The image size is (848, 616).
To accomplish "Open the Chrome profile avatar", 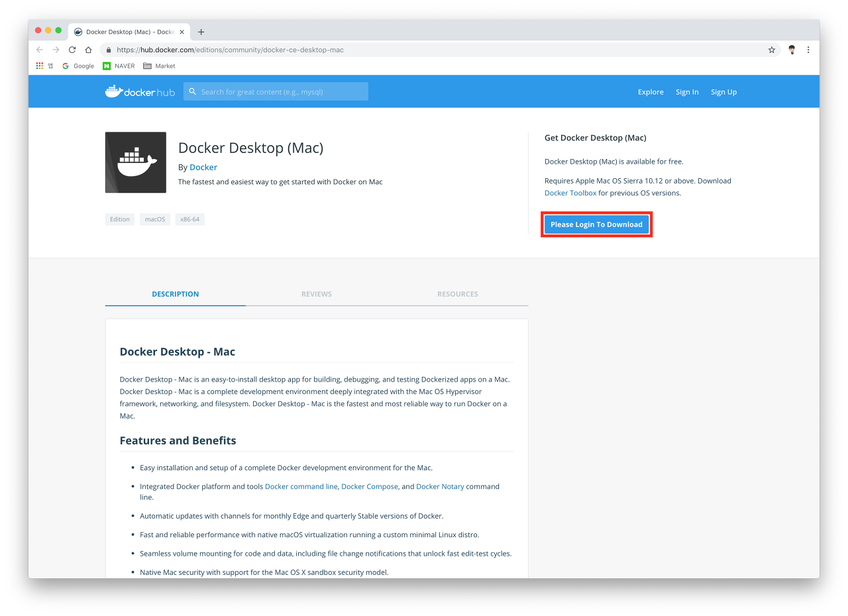I will point(792,50).
